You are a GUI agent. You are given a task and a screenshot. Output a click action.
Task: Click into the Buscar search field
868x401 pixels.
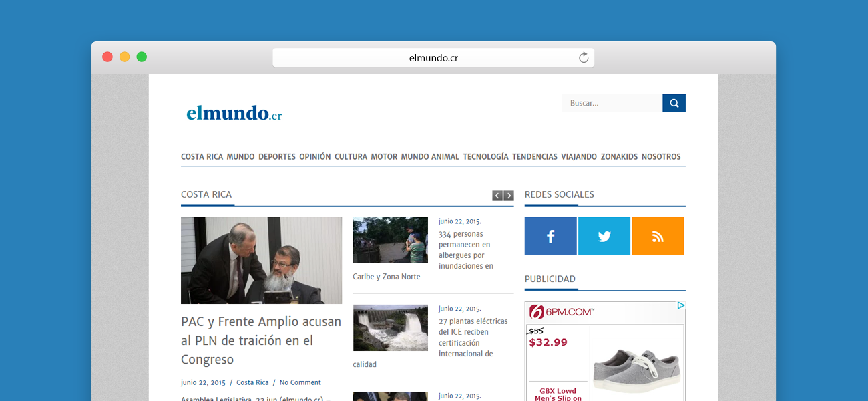click(612, 103)
